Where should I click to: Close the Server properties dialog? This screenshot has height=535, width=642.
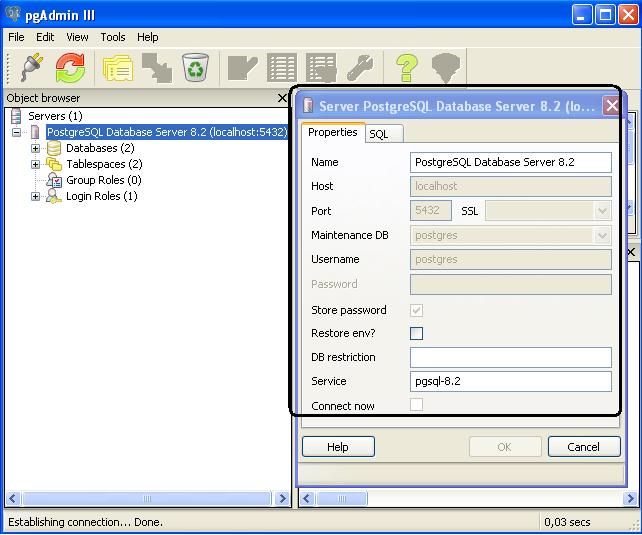(612, 106)
